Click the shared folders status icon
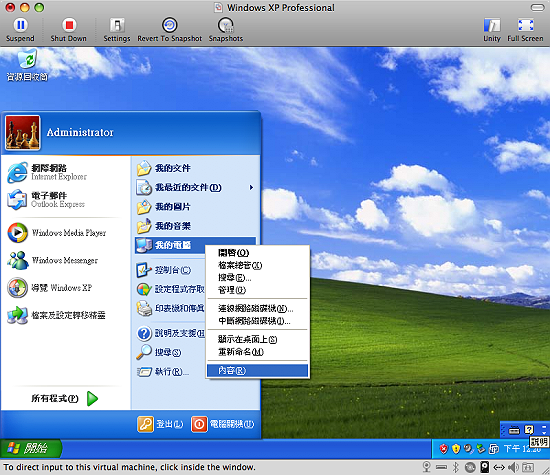This screenshot has width=550, height=475. click(x=528, y=467)
